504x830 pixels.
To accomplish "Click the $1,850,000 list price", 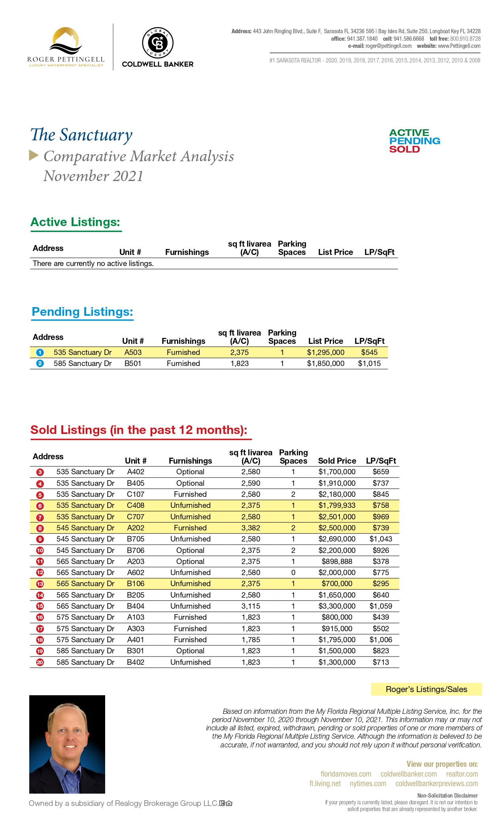I will pos(326,364).
